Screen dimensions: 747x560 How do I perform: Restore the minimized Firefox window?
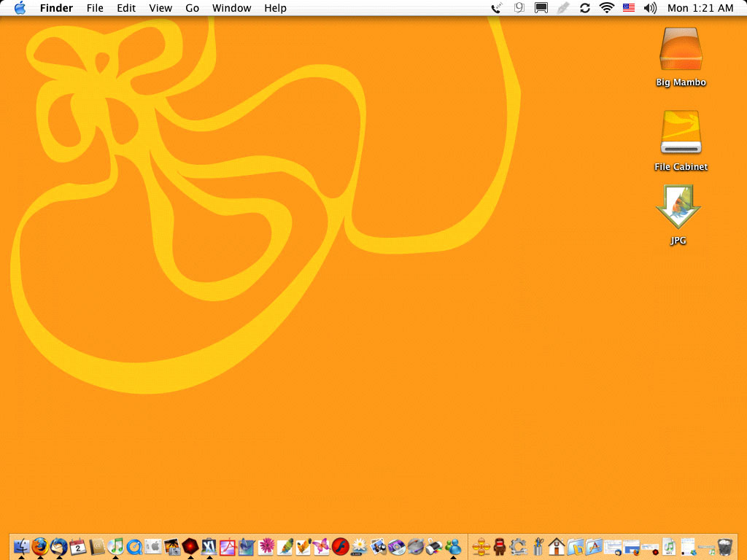(632, 548)
